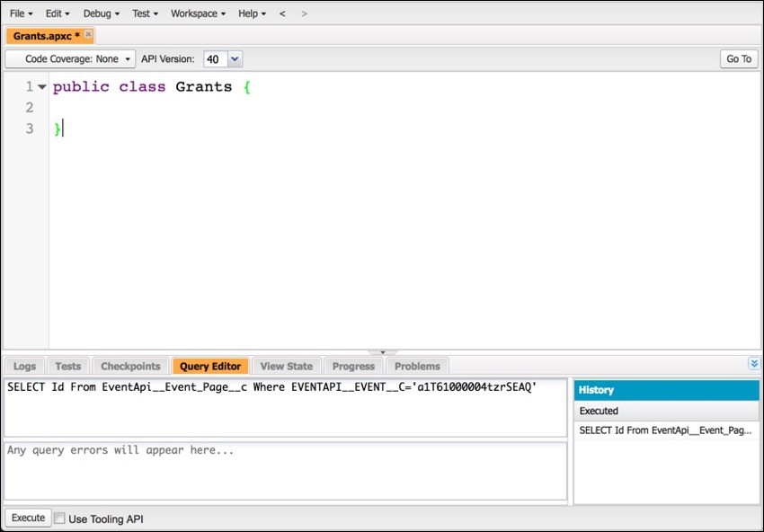Navigate forward with the > arrow
Image resolution: width=764 pixels, height=532 pixels.
pyautogui.click(x=304, y=13)
